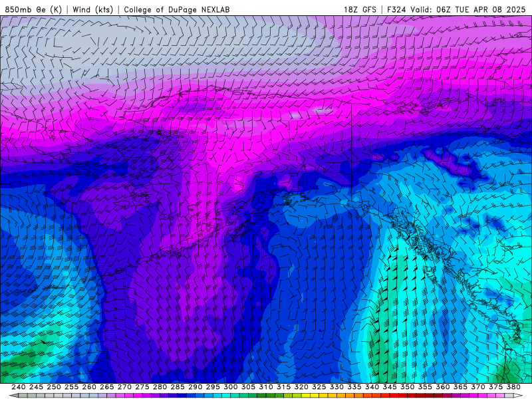The height and width of the screenshot is (399, 532).
Task: Click the 'F324' forecast hour label
Action: [396, 9]
